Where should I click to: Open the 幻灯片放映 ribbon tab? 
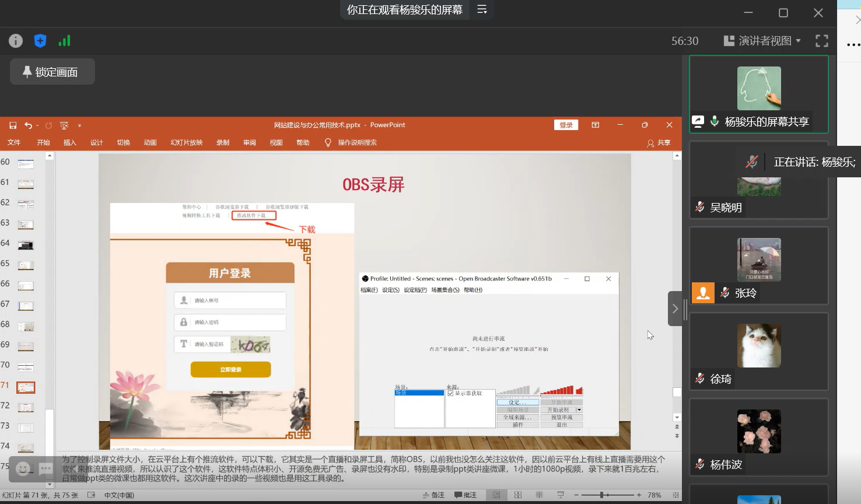pyautogui.click(x=187, y=142)
